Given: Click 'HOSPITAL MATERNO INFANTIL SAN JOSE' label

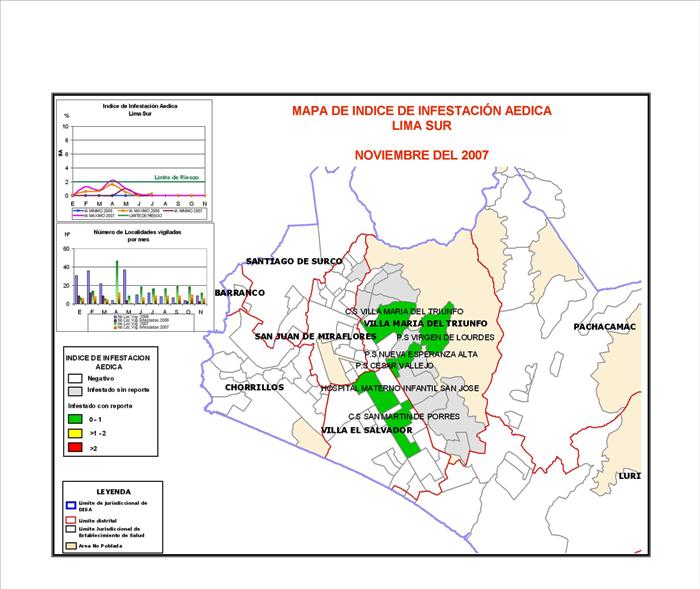Looking at the screenshot, I should [400, 388].
